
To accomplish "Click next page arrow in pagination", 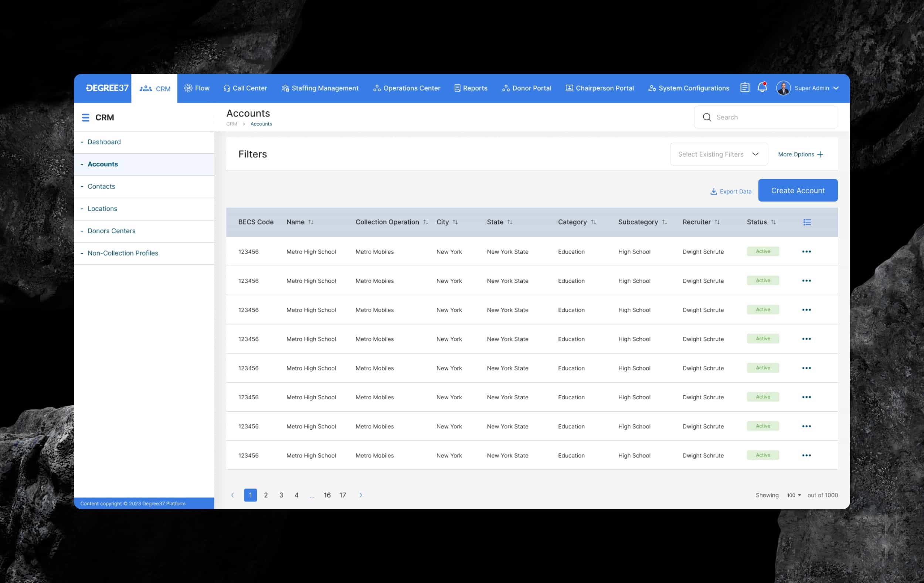I will click(x=360, y=495).
